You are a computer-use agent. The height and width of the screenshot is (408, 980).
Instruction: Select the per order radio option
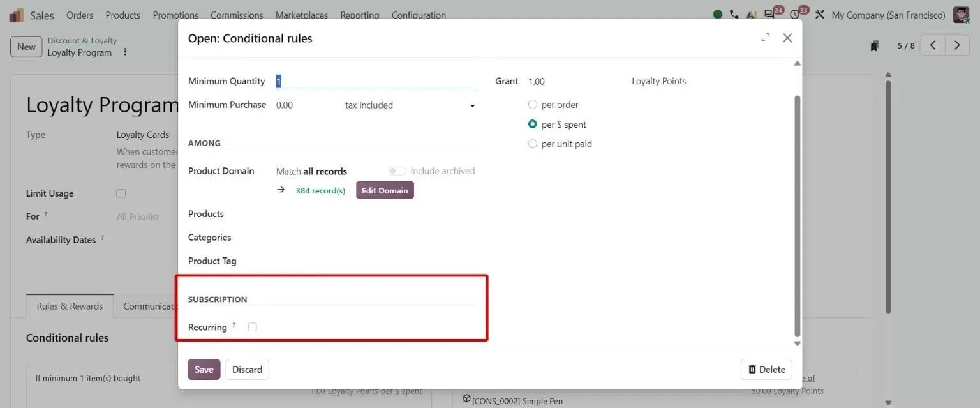(x=533, y=105)
